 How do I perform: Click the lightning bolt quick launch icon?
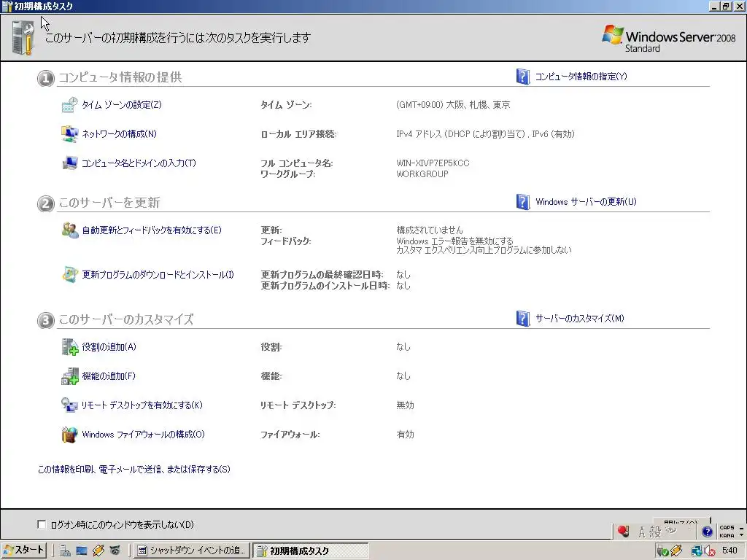click(x=98, y=551)
